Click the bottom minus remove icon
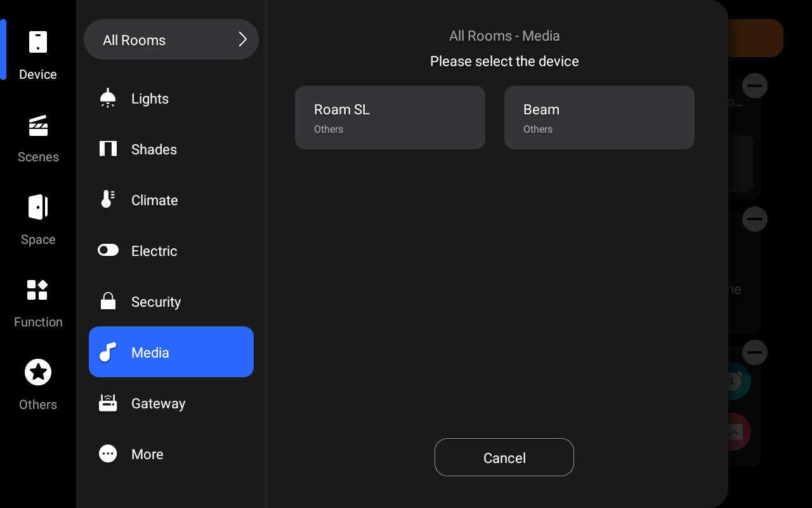 755,352
